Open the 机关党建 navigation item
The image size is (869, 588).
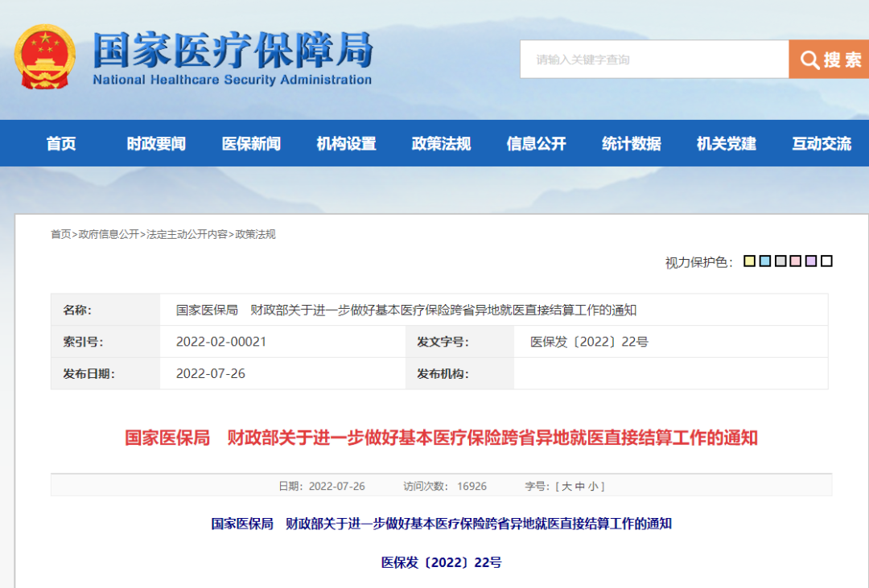point(727,143)
